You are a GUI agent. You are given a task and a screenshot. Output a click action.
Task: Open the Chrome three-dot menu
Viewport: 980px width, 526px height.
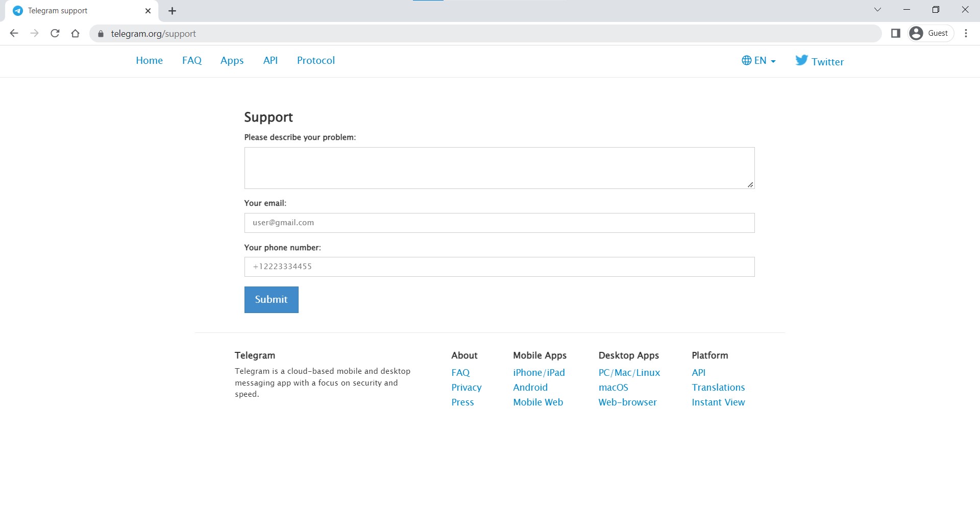(x=966, y=33)
